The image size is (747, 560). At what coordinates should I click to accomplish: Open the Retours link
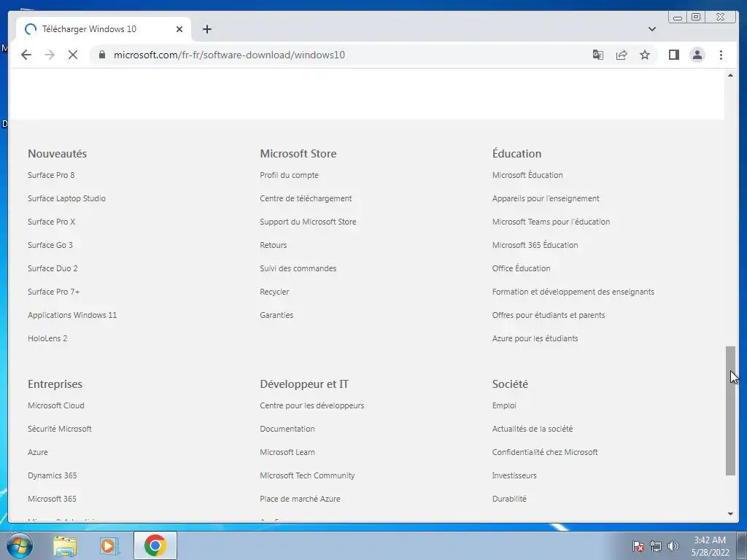click(274, 245)
